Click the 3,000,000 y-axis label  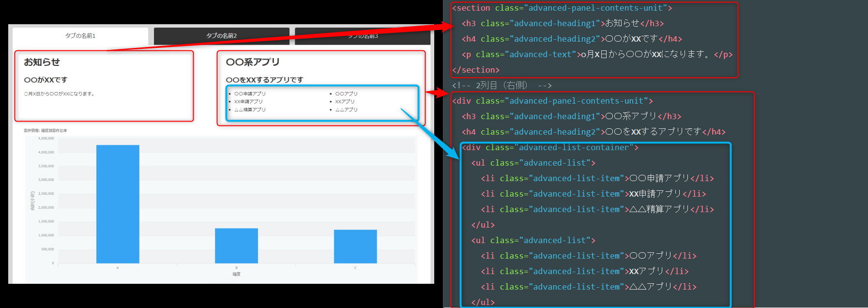[46, 180]
